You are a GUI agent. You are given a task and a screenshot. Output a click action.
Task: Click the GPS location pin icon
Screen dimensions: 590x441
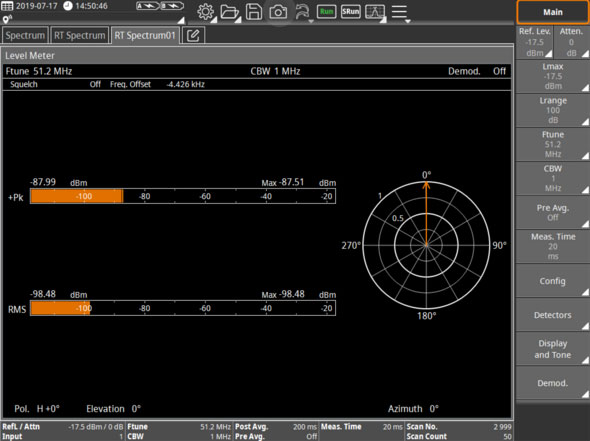click(7, 19)
